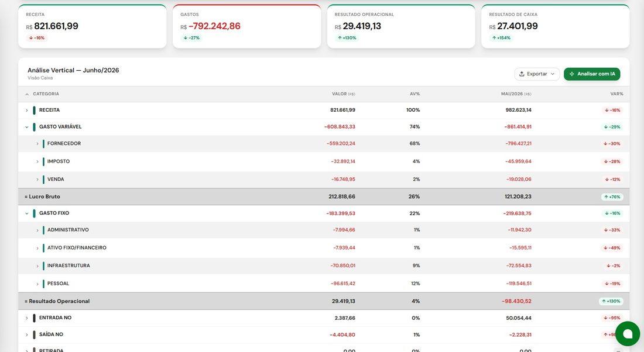
Task: Click the -16% badge under Receita card
Action: (x=36, y=38)
